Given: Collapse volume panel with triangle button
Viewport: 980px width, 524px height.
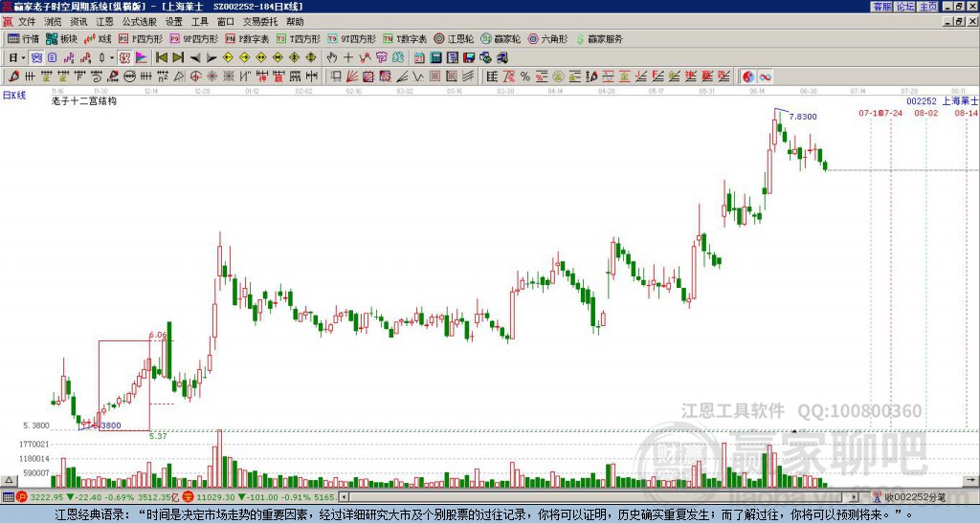Looking at the screenshot, I should [9, 480].
